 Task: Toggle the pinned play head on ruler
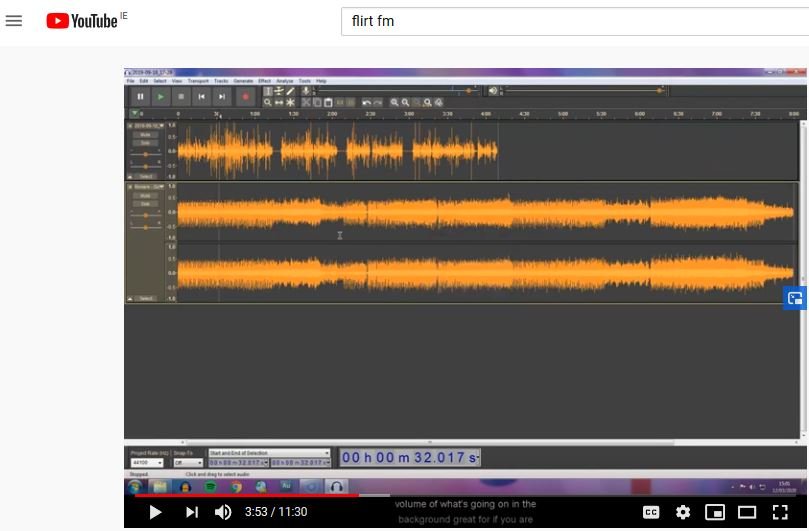pyautogui.click(x=135, y=114)
